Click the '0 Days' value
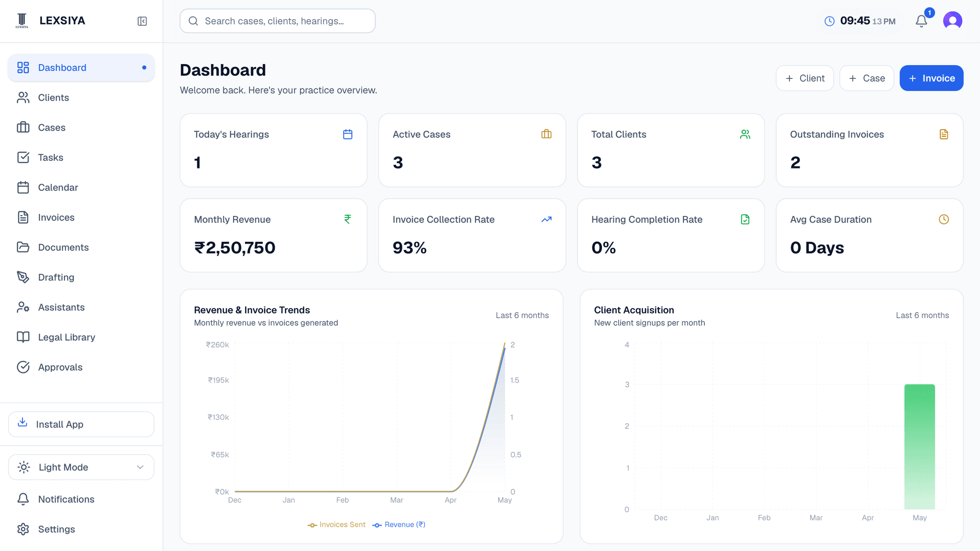 pos(817,247)
